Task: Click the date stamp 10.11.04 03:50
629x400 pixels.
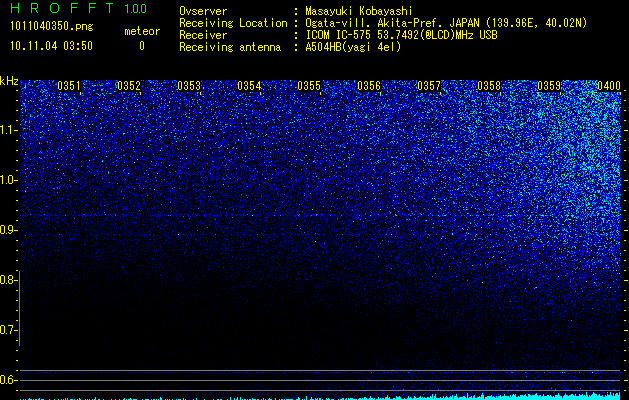Action: pyautogui.click(x=51, y=46)
